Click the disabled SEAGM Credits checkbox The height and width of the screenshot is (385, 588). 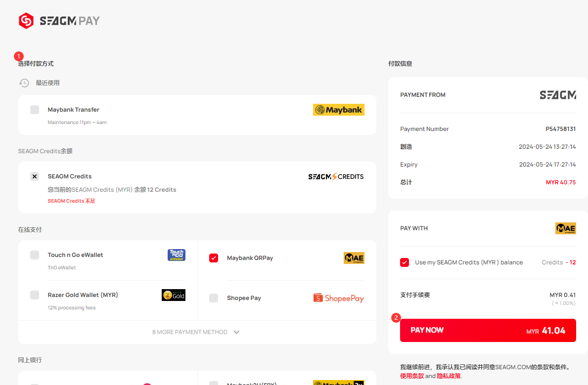(x=35, y=176)
